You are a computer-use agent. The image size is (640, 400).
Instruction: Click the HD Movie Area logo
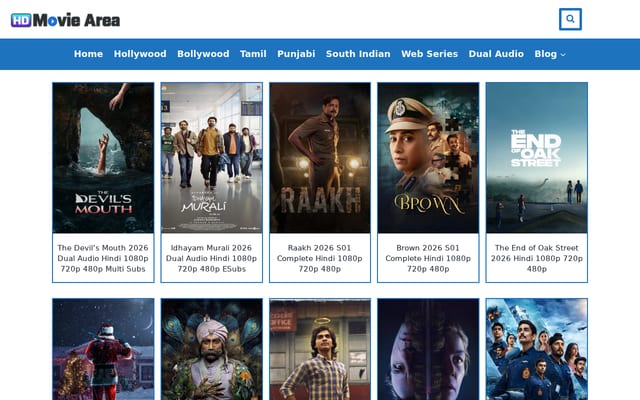[x=65, y=20]
